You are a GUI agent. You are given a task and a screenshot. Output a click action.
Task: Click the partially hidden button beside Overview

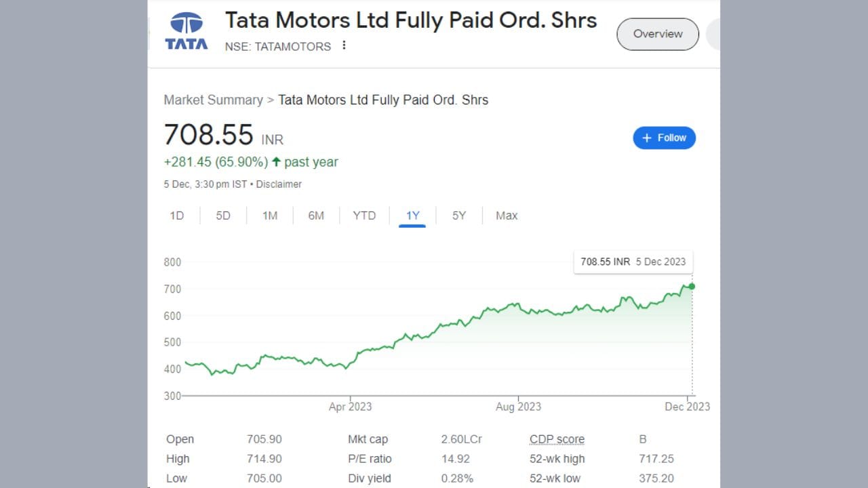[x=713, y=34]
